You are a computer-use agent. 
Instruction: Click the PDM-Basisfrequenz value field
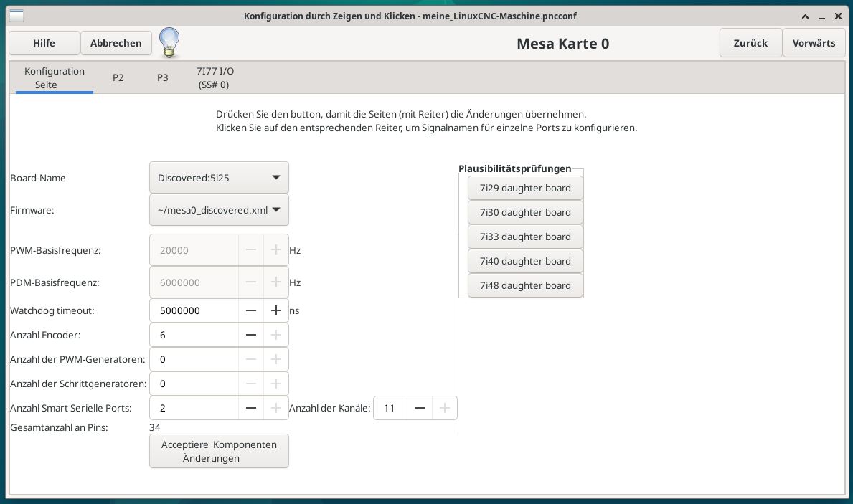(x=194, y=282)
